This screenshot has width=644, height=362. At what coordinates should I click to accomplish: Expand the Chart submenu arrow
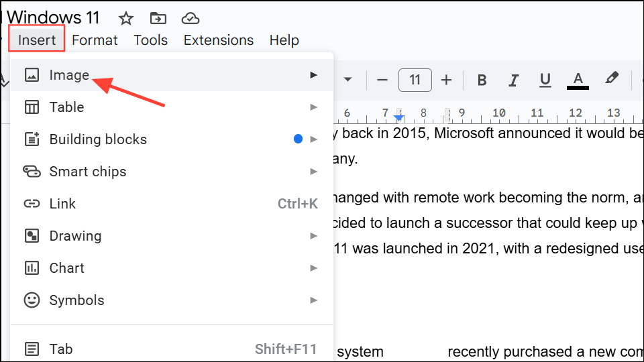pyautogui.click(x=314, y=268)
